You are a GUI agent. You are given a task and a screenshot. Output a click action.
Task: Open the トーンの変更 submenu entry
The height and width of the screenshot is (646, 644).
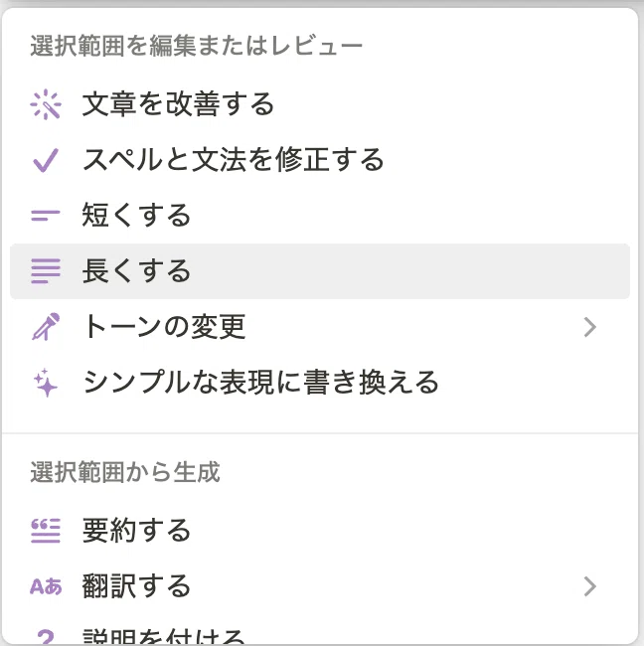[320, 327]
